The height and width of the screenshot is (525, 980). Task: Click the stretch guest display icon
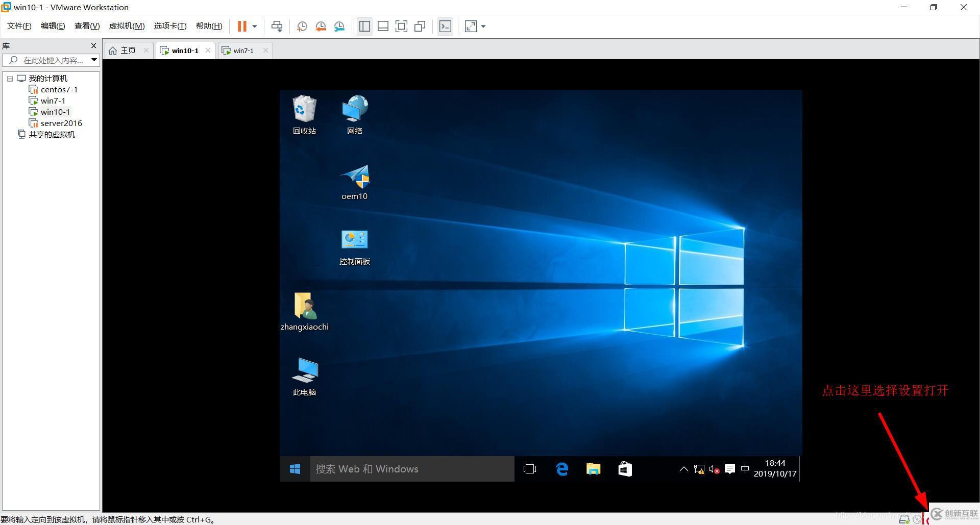click(471, 27)
